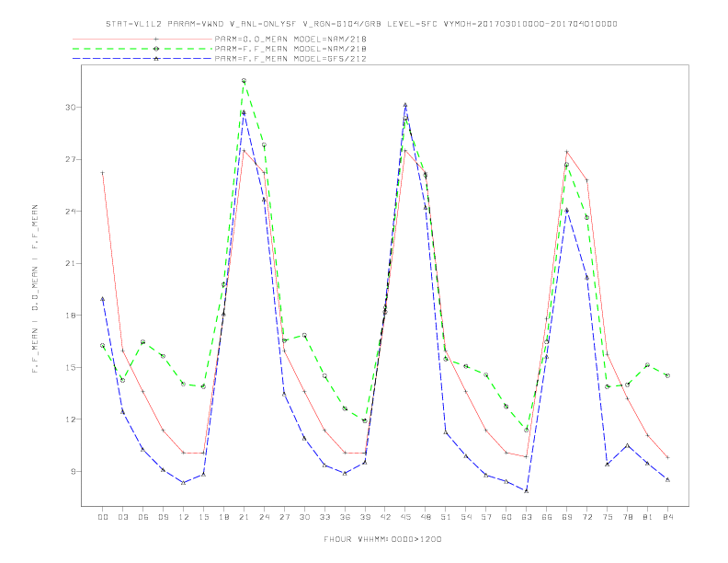Click x-axis forecast hour 06
The width and height of the screenshot is (728, 563).
coord(143,517)
